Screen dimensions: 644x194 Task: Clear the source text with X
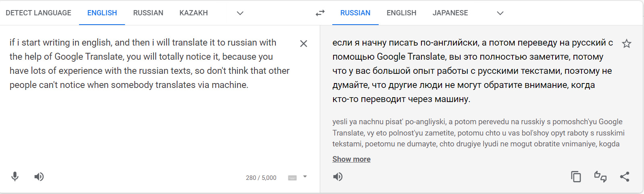(x=304, y=44)
